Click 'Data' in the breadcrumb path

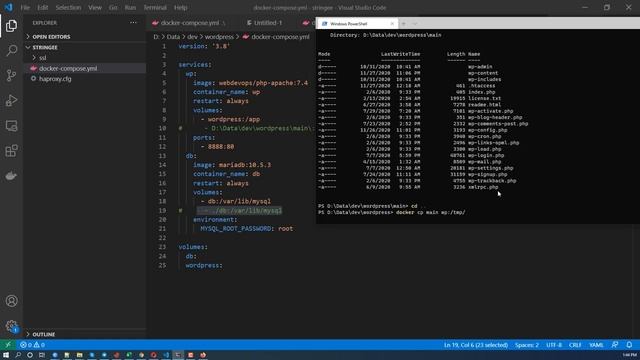(x=173, y=37)
